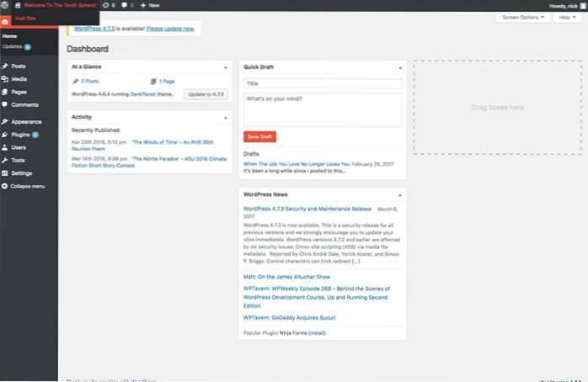Click the Please update now link
Screen dimensions: 588x382
pos(170,29)
